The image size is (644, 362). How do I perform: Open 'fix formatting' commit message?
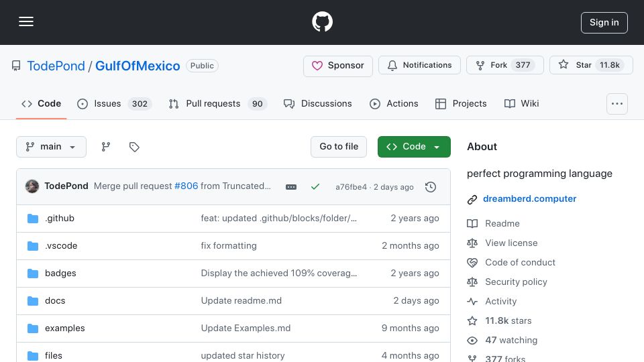pyautogui.click(x=229, y=246)
